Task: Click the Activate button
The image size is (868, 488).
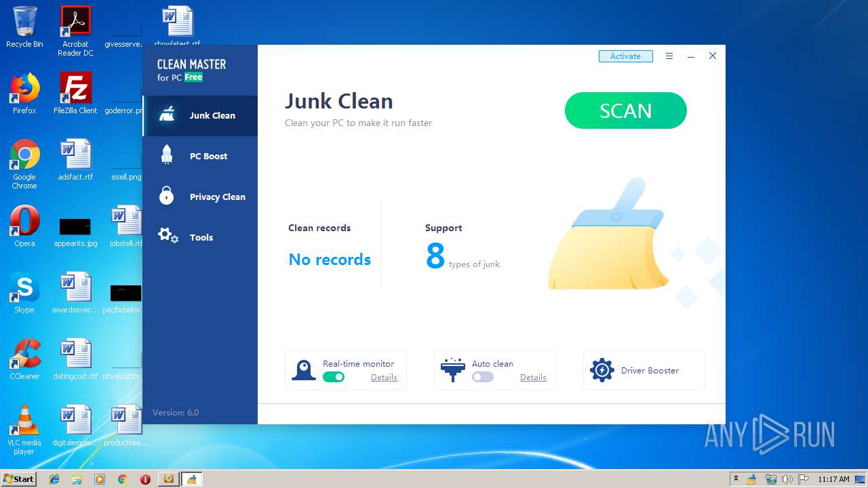Action: (625, 56)
